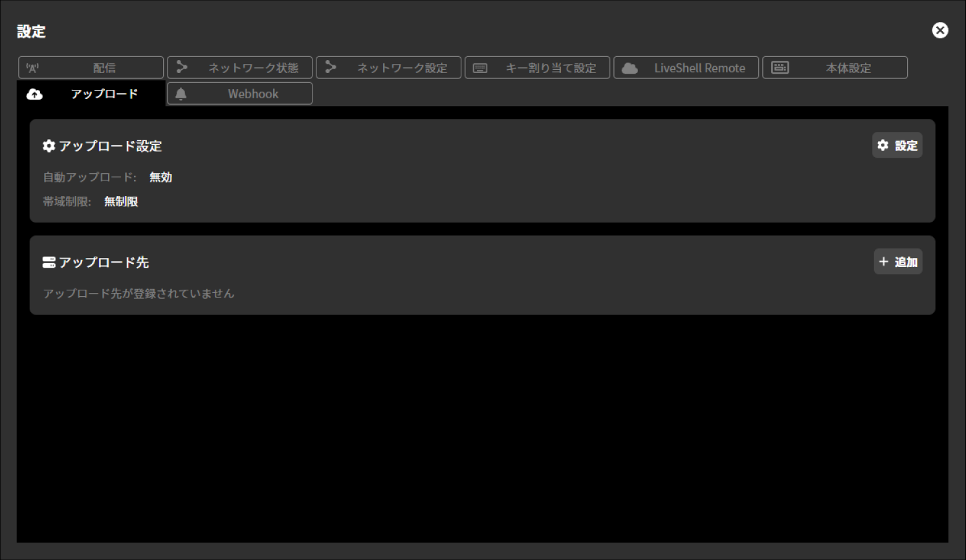Click the server icon beside アップロード先 heading

49,262
